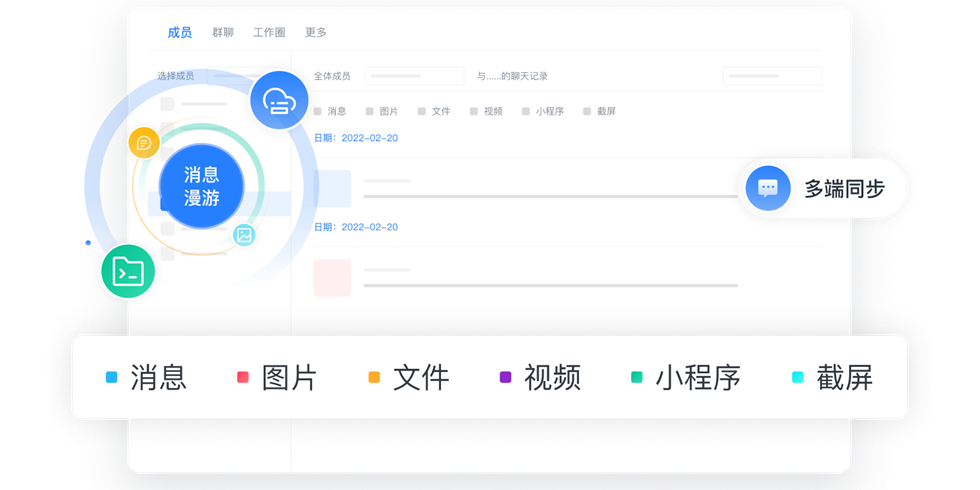Select the 成员 tab
The height and width of the screenshot is (490, 980).
(x=180, y=33)
